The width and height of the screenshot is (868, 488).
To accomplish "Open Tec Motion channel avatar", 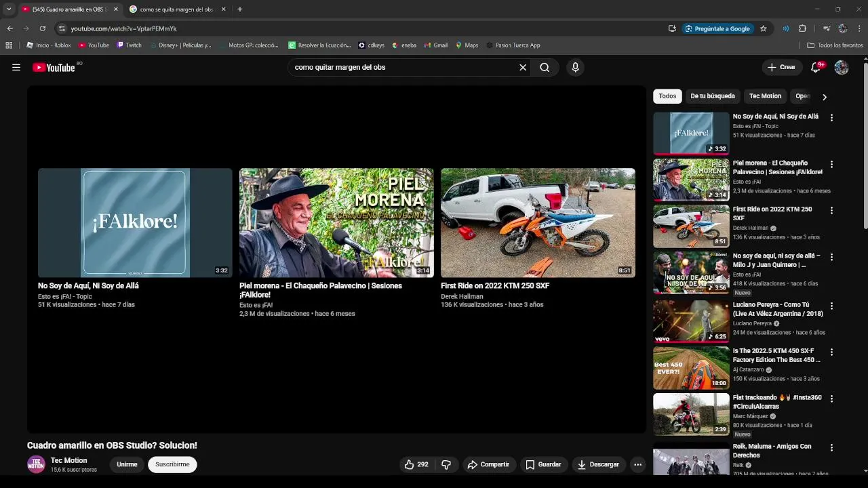I will click(36, 464).
